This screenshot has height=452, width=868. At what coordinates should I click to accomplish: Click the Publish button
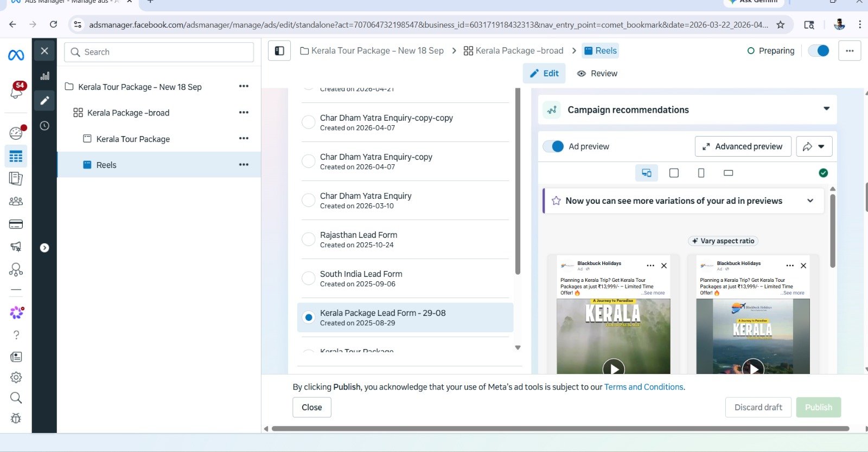pos(819,408)
